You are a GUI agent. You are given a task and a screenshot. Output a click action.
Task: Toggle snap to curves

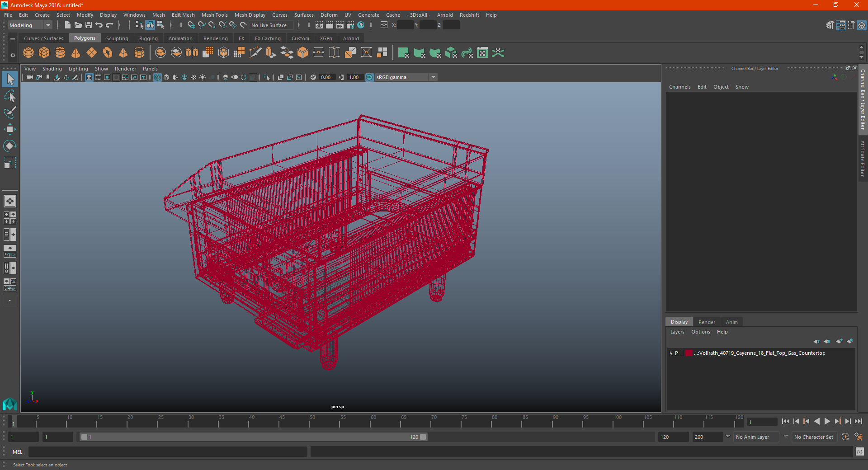(202, 25)
